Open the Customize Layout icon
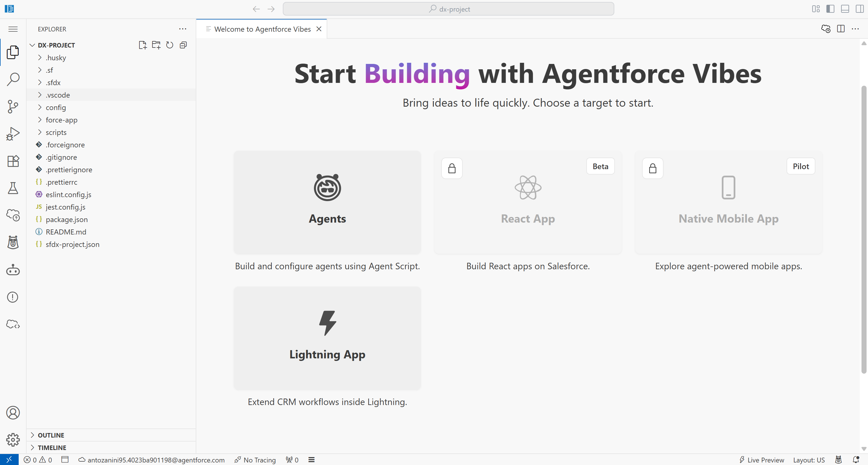This screenshot has width=868, height=465. tap(816, 9)
